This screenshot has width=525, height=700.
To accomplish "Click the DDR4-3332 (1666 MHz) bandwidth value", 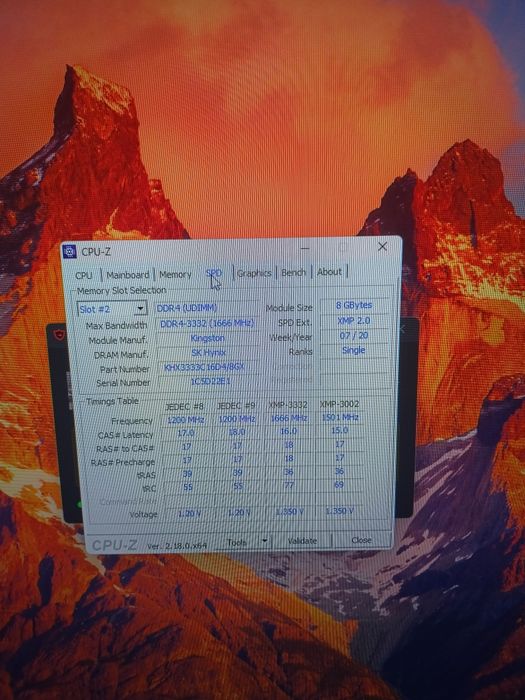I will click(207, 323).
